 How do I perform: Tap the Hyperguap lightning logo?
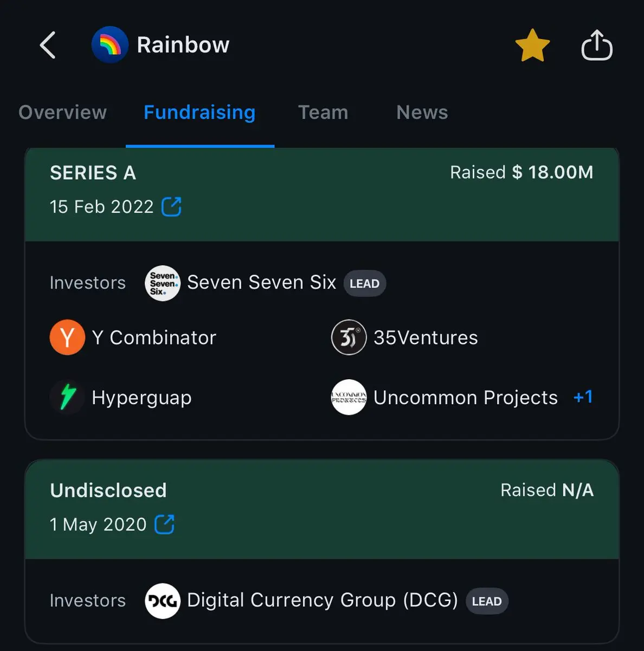pyautogui.click(x=67, y=397)
